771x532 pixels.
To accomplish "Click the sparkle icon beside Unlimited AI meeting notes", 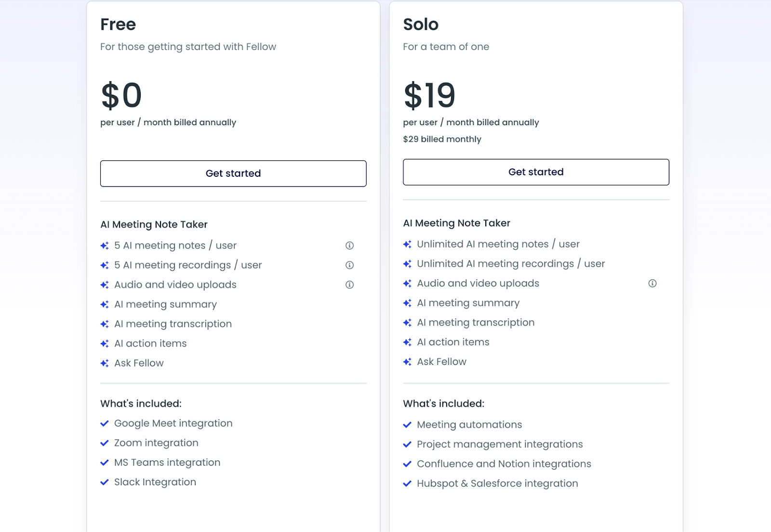I will click(x=407, y=244).
